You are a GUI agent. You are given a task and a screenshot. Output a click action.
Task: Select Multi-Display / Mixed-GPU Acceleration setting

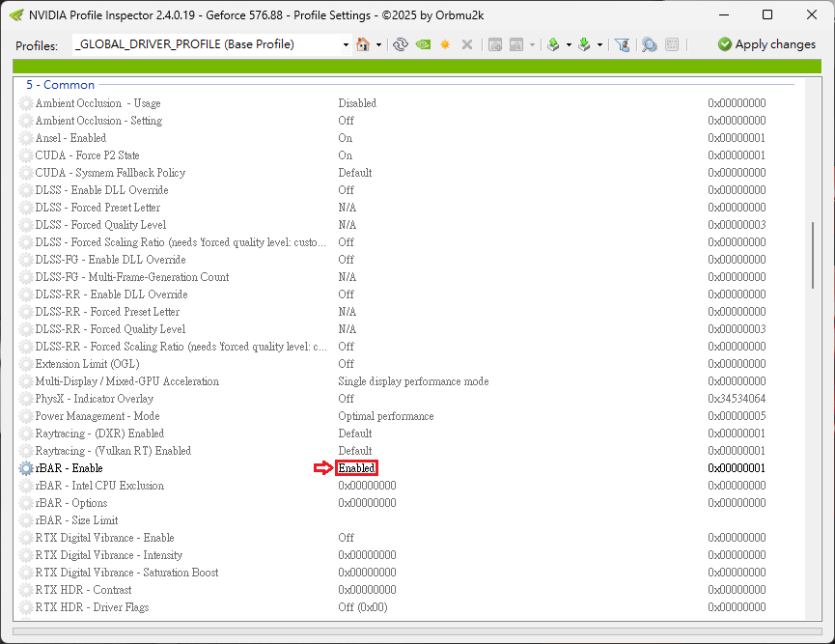coord(127,381)
